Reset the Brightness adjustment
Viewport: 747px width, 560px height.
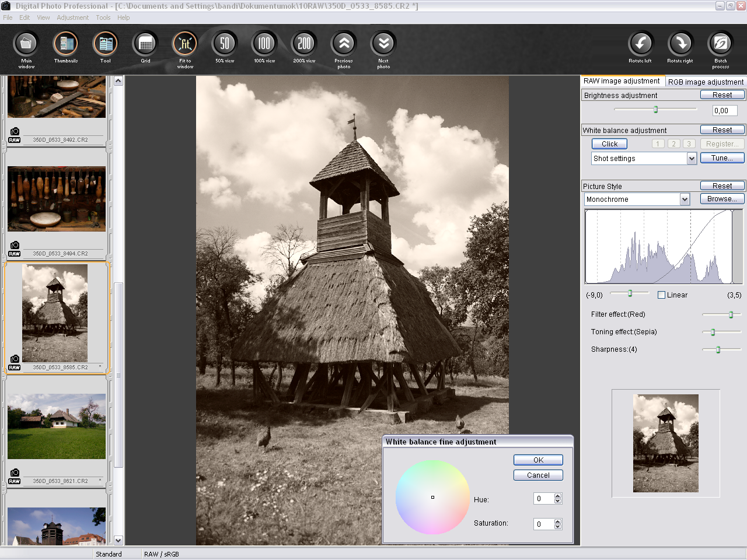pos(722,95)
